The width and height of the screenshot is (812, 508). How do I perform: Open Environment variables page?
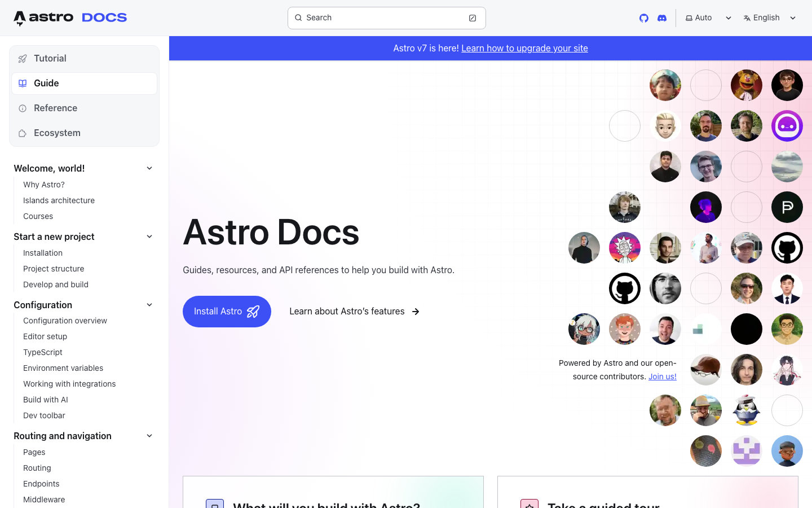(x=63, y=368)
